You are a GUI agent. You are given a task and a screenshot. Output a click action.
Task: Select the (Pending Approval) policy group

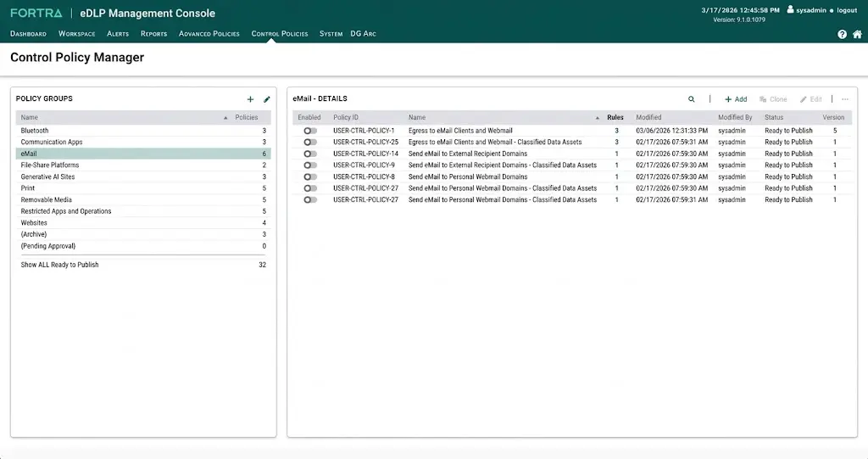tap(143, 246)
